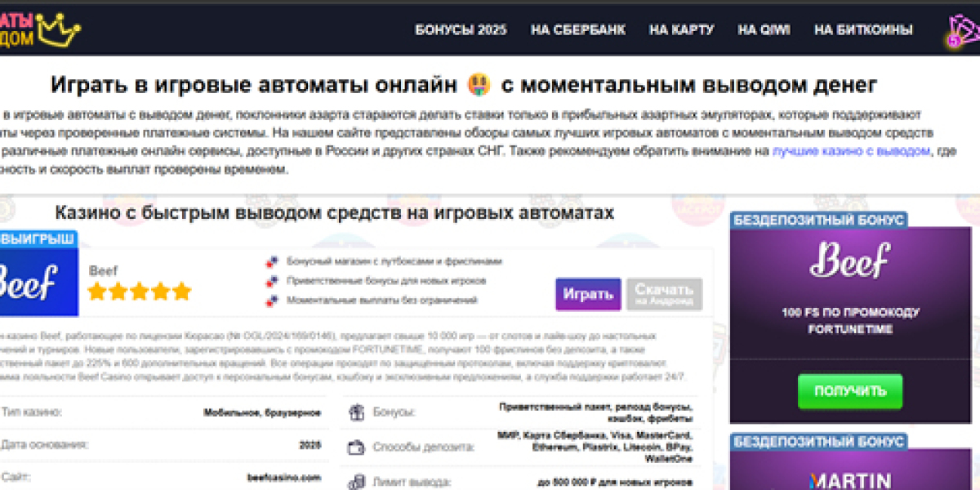Viewport: 980px width, 490px height.
Task: Click bullet icon beside Бонусный магазин
Action: (273, 261)
